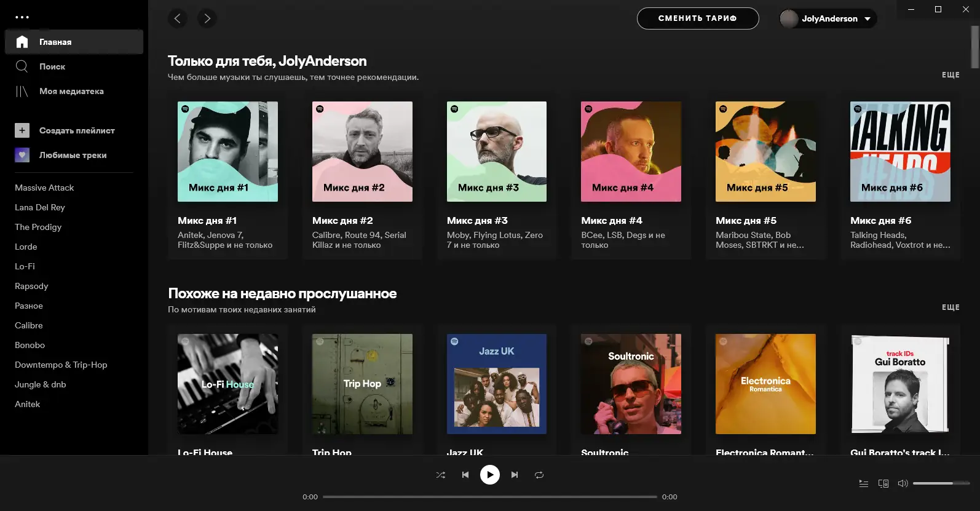Click the СМЕНИТЬ ТАРИФ button
Viewport: 980px width, 511px height.
click(698, 18)
